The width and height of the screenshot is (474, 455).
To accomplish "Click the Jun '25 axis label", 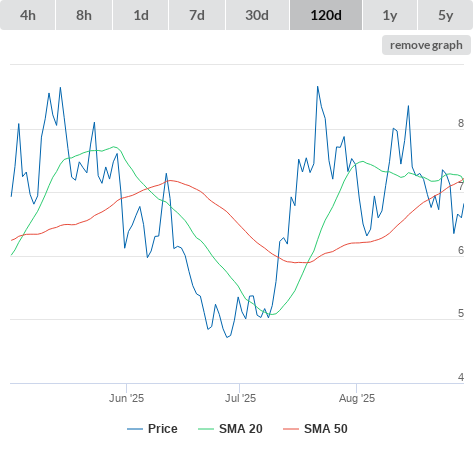I will tap(126, 398).
